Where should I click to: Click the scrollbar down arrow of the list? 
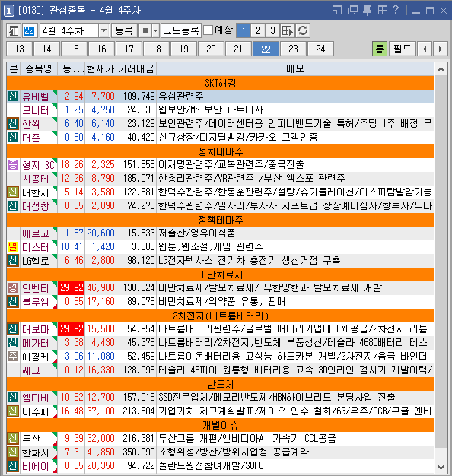(x=441, y=468)
